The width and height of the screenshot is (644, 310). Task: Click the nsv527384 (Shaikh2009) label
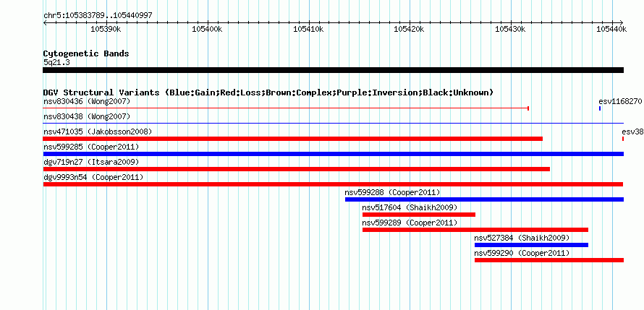click(x=522, y=238)
